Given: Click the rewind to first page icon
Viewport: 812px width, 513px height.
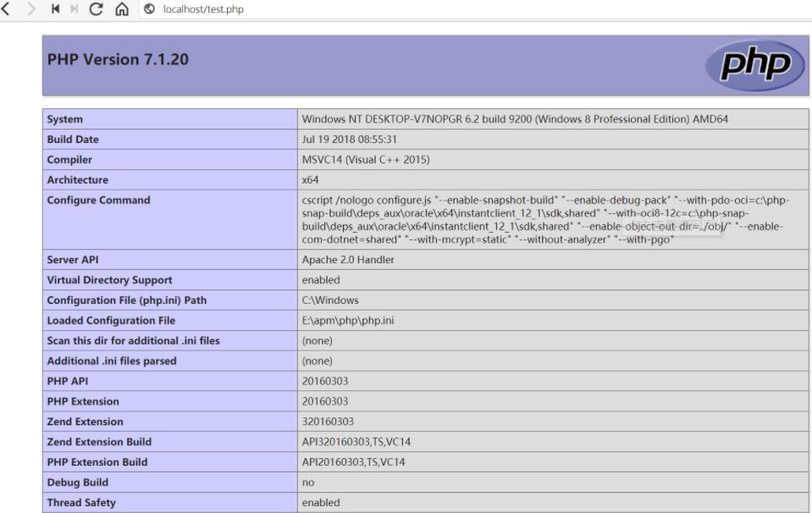Looking at the screenshot, I should (55, 8).
